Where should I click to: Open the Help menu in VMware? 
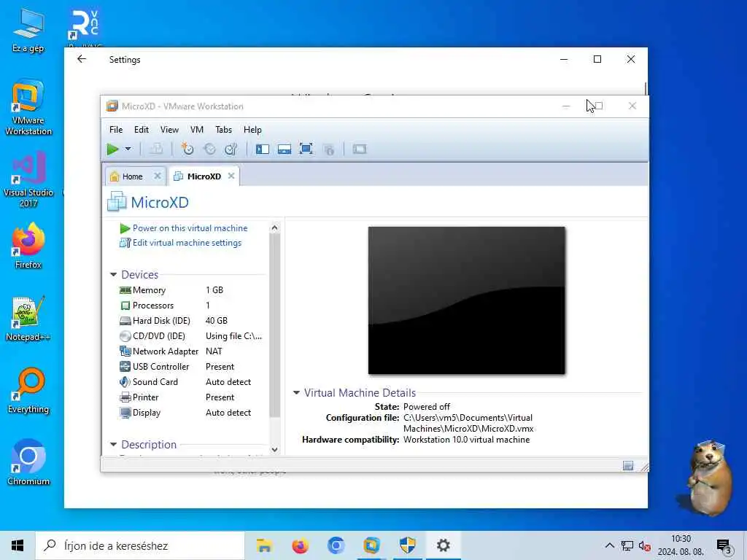point(252,130)
